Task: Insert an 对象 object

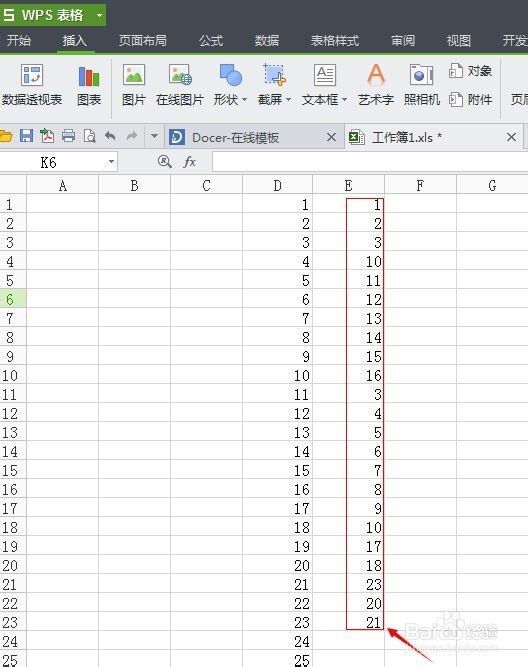Action: click(471, 71)
